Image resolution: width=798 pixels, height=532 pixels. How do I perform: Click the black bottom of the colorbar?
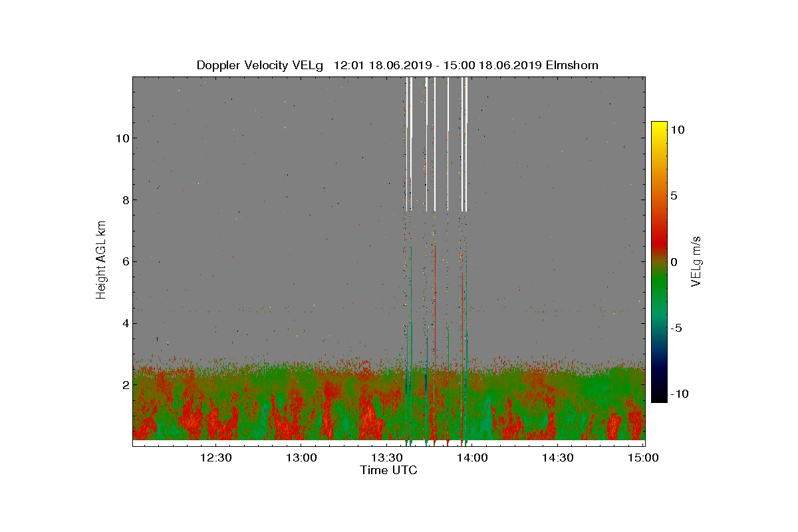pos(659,396)
